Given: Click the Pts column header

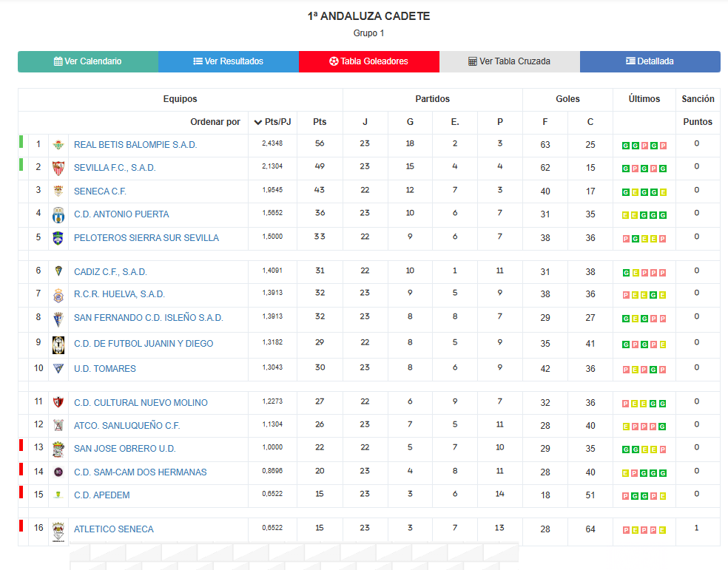Looking at the screenshot, I should (x=320, y=122).
